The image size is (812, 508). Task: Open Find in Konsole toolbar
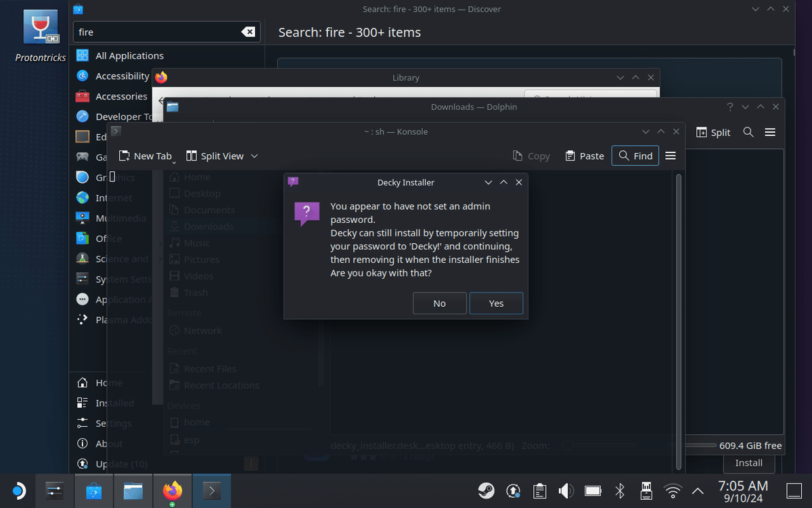(635, 156)
